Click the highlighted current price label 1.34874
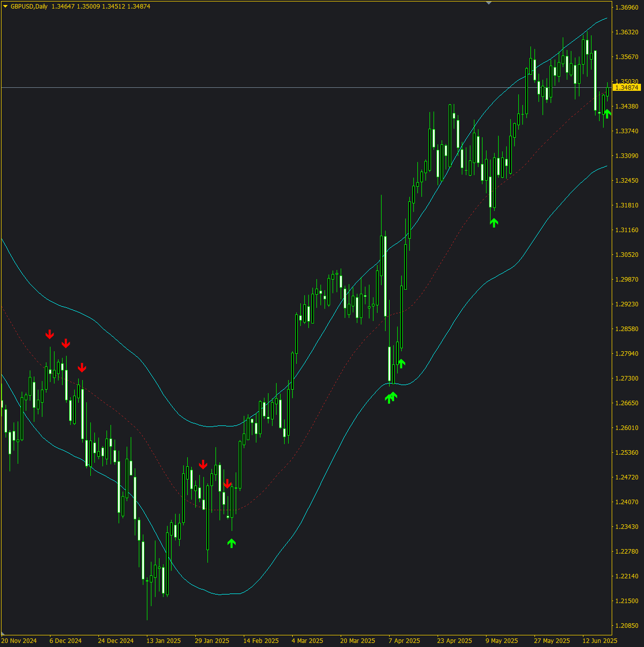This screenshot has width=644, height=647. (x=627, y=88)
